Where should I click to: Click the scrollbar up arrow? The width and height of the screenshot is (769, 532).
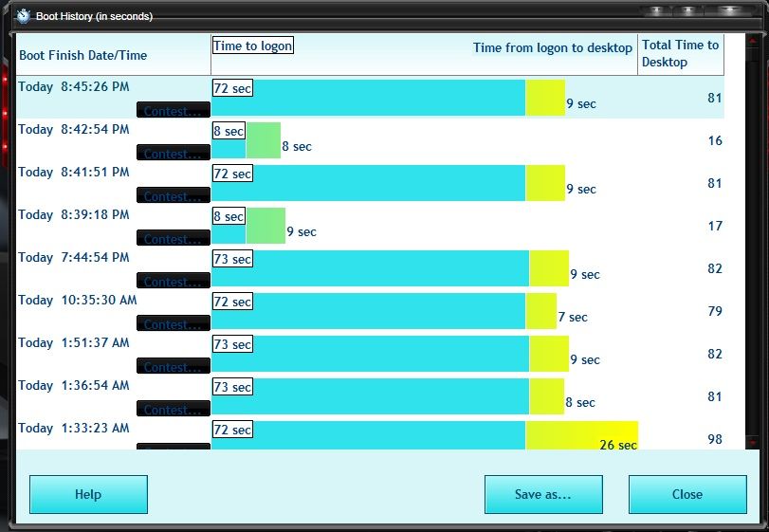coord(753,42)
